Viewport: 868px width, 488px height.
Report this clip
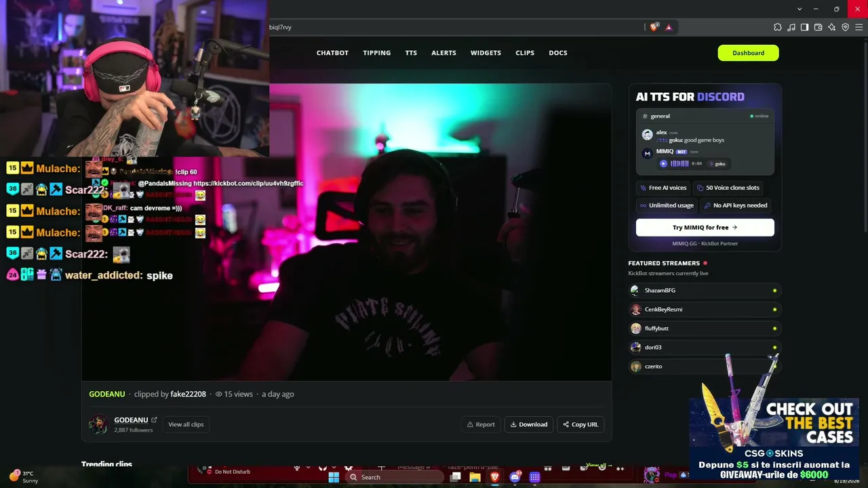coord(481,424)
